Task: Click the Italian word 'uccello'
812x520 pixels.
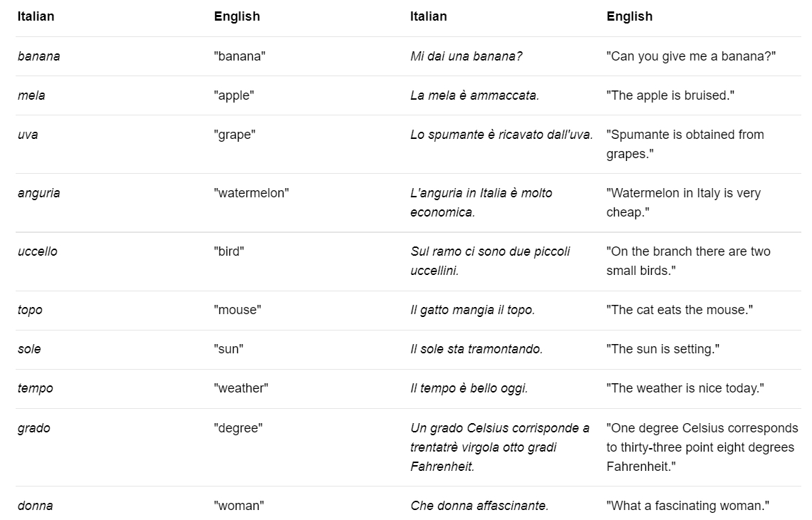Action: click(x=37, y=251)
